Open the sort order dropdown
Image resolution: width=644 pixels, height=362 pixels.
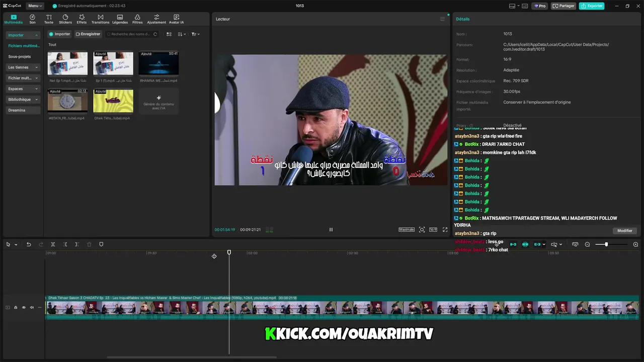click(x=182, y=34)
